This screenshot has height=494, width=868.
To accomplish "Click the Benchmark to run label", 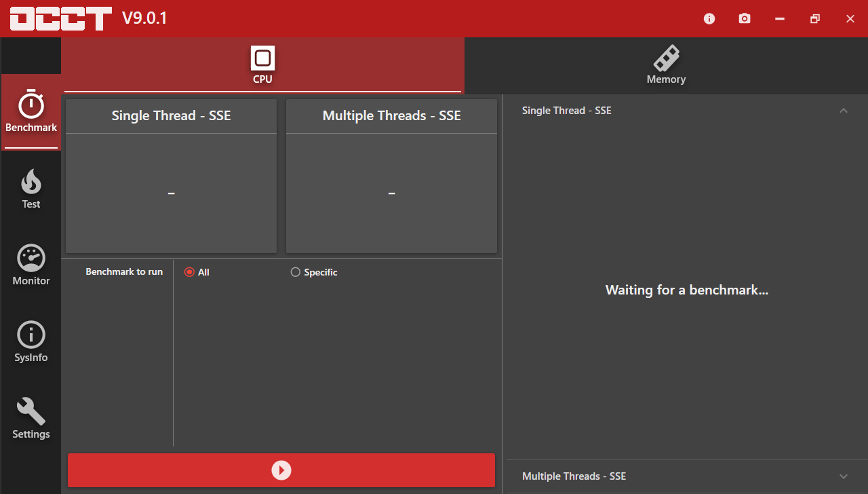I will 124,271.
